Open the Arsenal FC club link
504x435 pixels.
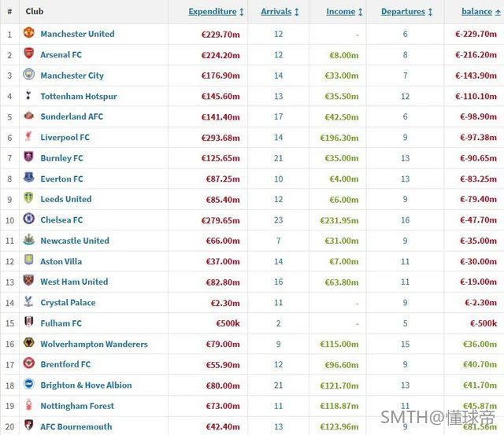[x=61, y=54]
